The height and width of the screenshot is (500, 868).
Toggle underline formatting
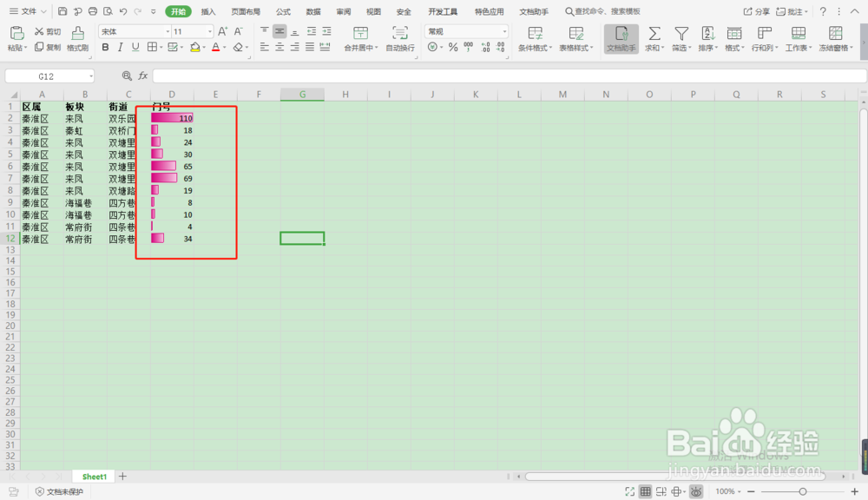tap(135, 48)
